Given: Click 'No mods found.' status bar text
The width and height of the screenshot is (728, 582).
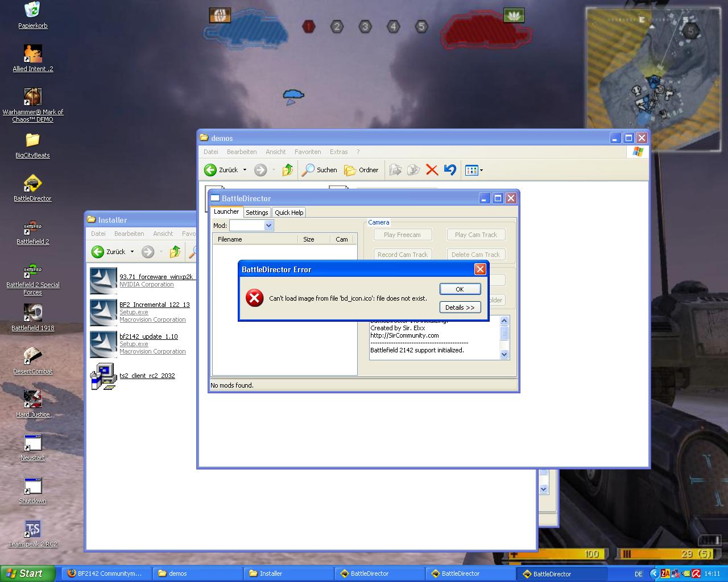Looking at the screenshot, I should point(232,385).
